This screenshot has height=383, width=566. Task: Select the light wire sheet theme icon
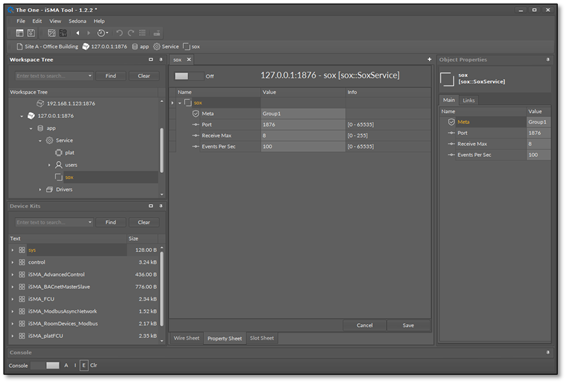[52, 33]
